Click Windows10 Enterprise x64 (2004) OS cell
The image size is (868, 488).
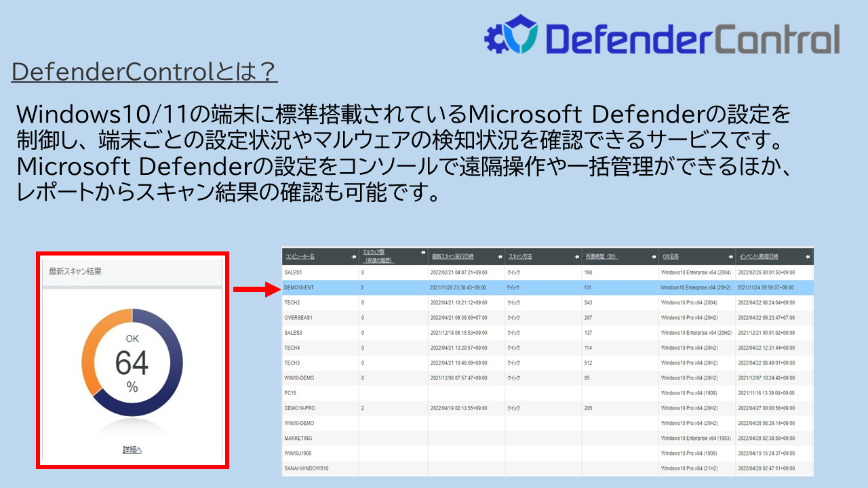[696, 272]
